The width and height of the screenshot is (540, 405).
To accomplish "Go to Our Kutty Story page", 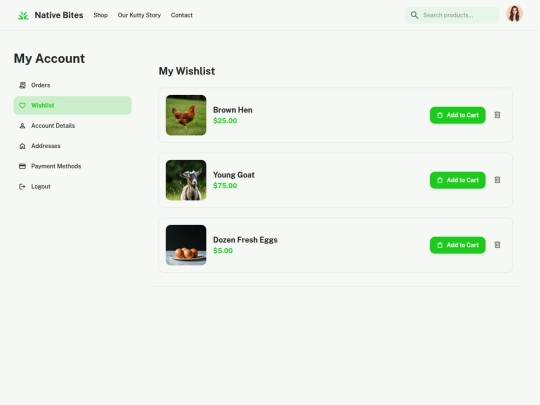I will click(x=139, y=15).
